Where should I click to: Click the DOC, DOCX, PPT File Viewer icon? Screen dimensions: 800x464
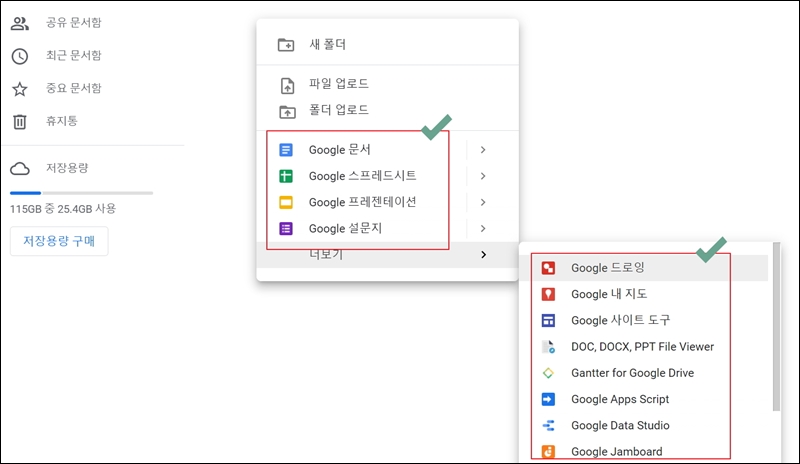coord(548,347)
